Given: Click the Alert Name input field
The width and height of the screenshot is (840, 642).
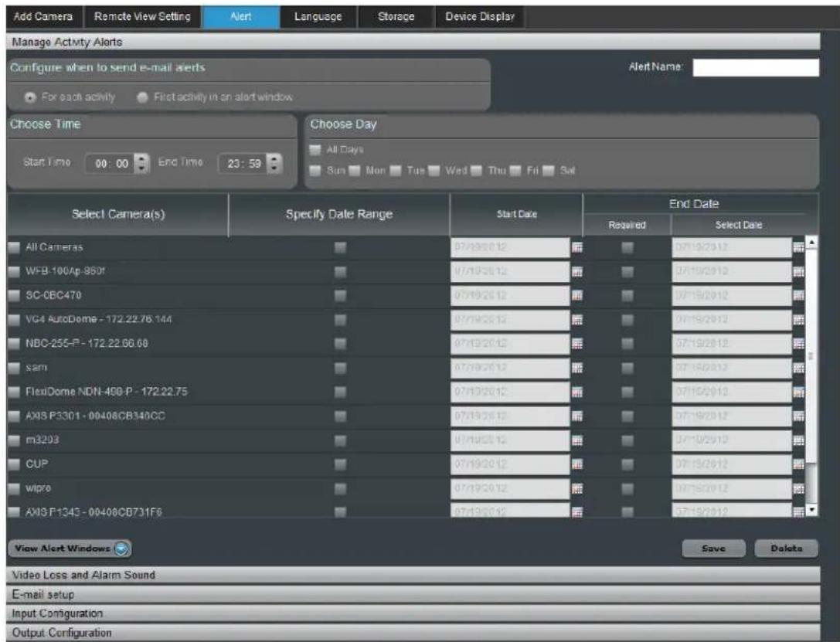Looking at the screenshot, I should tap(756, 68).
